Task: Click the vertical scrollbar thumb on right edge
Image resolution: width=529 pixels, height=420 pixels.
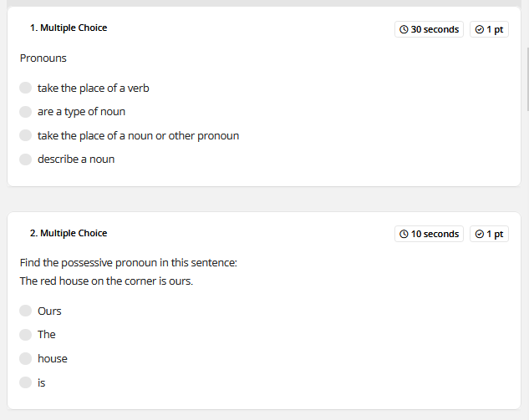Action: [527, 79]
